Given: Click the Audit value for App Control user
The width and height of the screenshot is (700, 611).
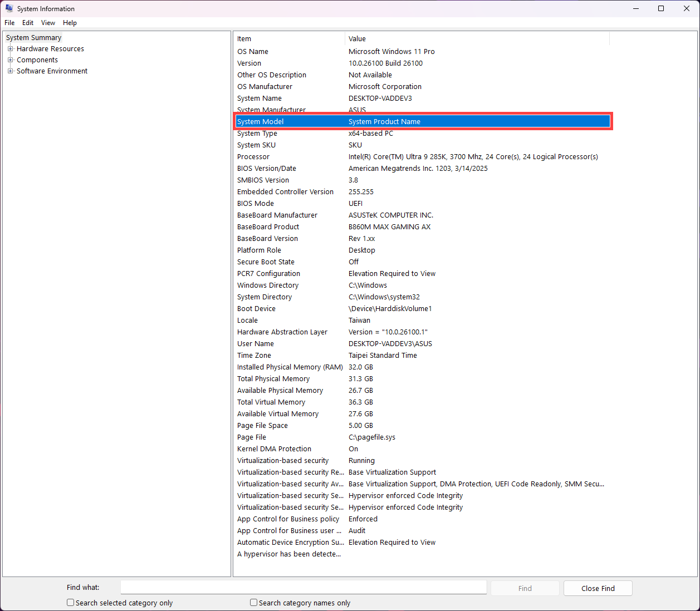Looking at the screenshot, I should click(357, 531).
